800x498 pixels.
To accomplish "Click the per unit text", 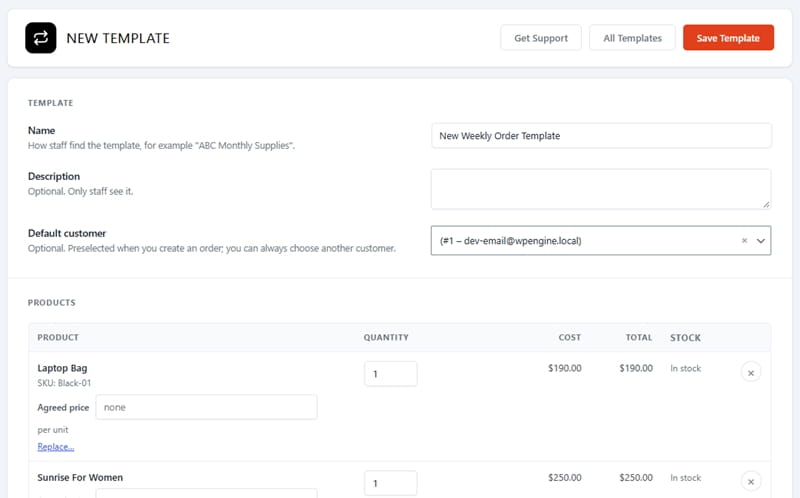I will tap(53, 430).
